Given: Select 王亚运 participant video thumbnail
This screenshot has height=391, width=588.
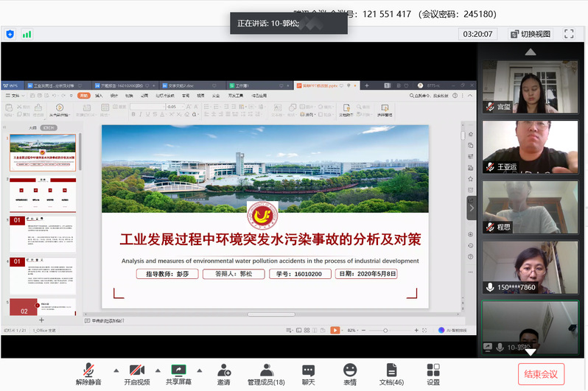Looking at the screenshot, I should click(530, 147).
